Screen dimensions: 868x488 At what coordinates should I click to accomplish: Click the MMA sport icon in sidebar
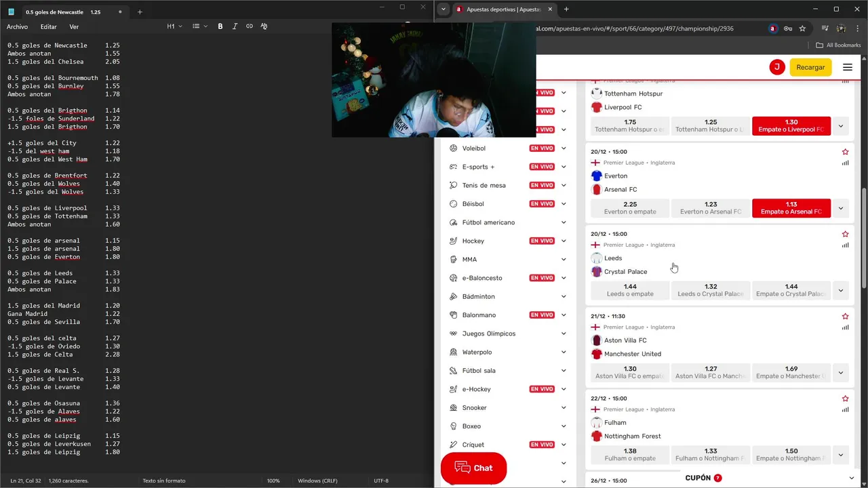(454, 259)
